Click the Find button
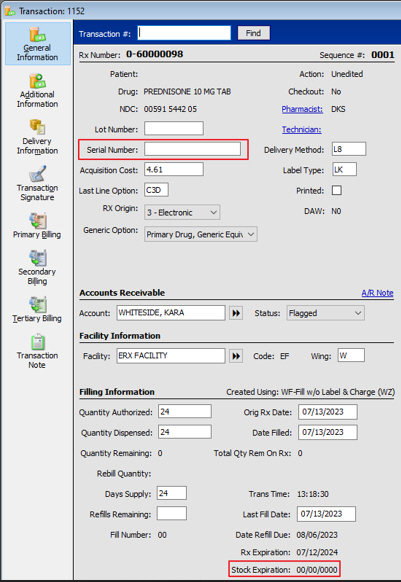 click(x=253, y=33)
